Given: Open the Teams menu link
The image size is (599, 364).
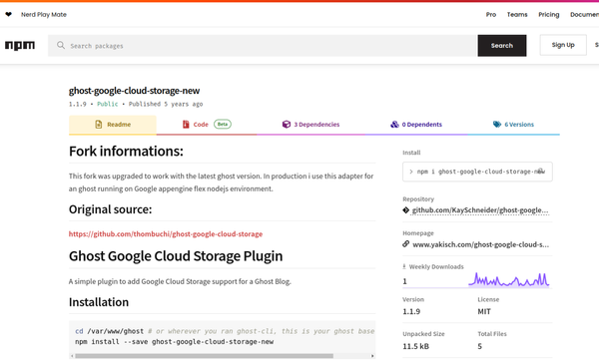Looking at the screenshot, I should coord(517,15).
